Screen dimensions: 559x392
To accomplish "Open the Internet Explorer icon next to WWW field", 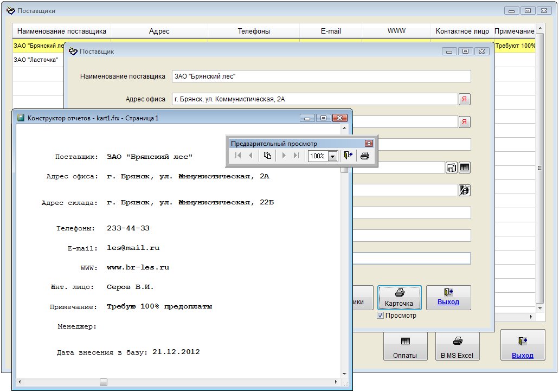I will [465, 190].
